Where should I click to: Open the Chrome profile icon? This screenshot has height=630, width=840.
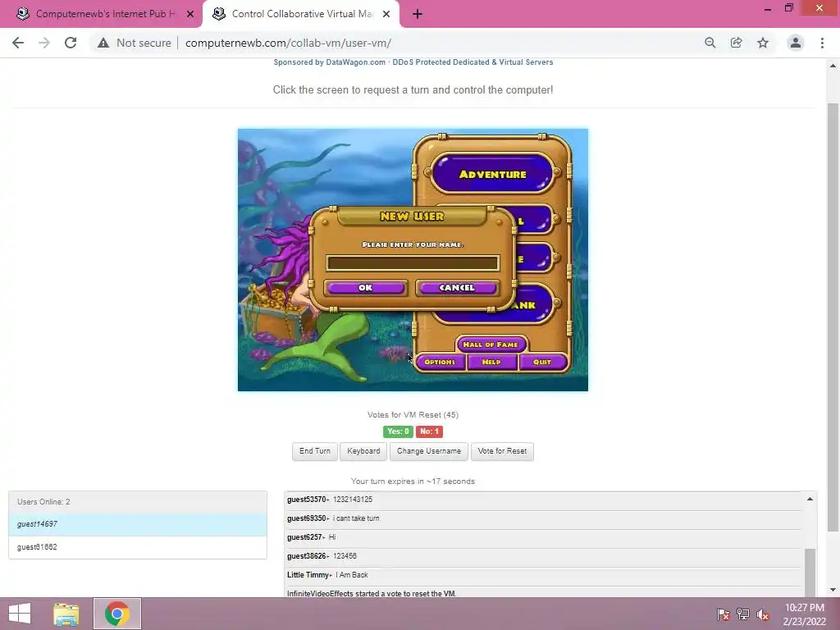796,43
